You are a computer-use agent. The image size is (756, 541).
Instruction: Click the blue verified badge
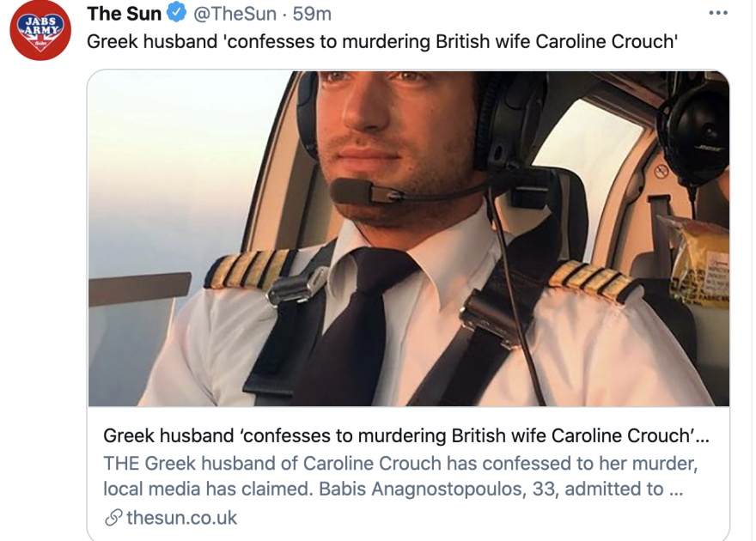pyautogui.click(x=176, y=14)
